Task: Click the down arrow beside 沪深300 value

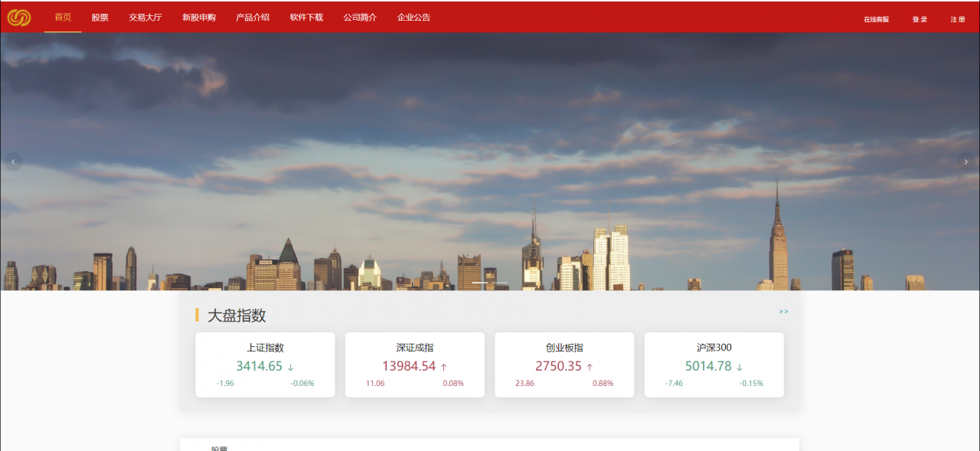Action: tap(738, 368)
